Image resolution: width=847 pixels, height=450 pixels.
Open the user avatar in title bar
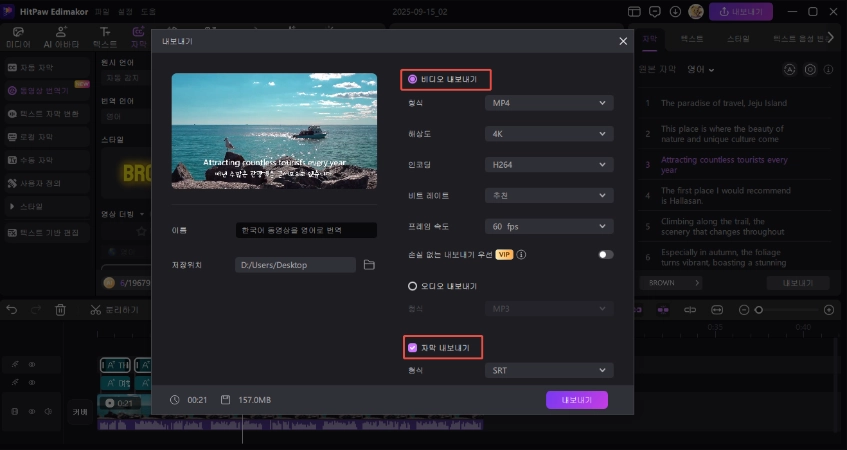click(x=696, y=11)
